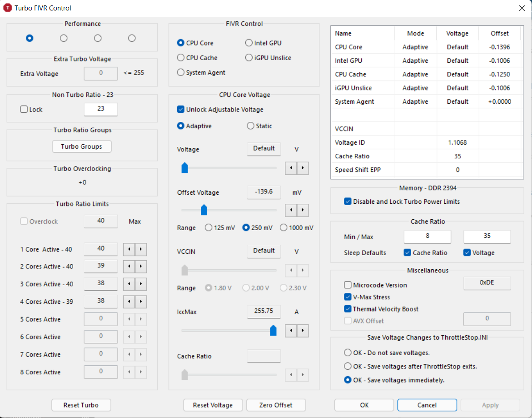The width and height of the screenshot is (532, 418).
Task: Click left arrow beside Offset Voltage slider
Action: [x=291, y=210]
